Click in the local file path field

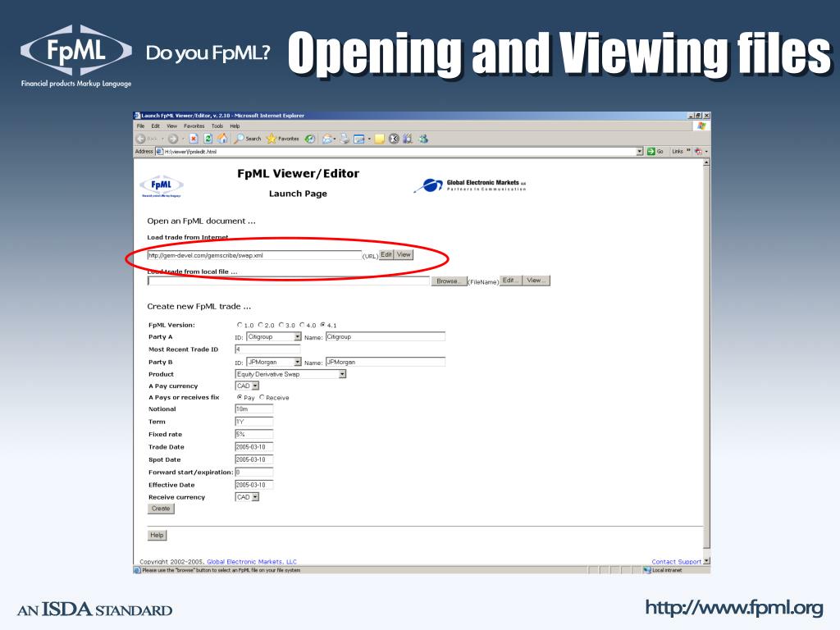(289, 281)
